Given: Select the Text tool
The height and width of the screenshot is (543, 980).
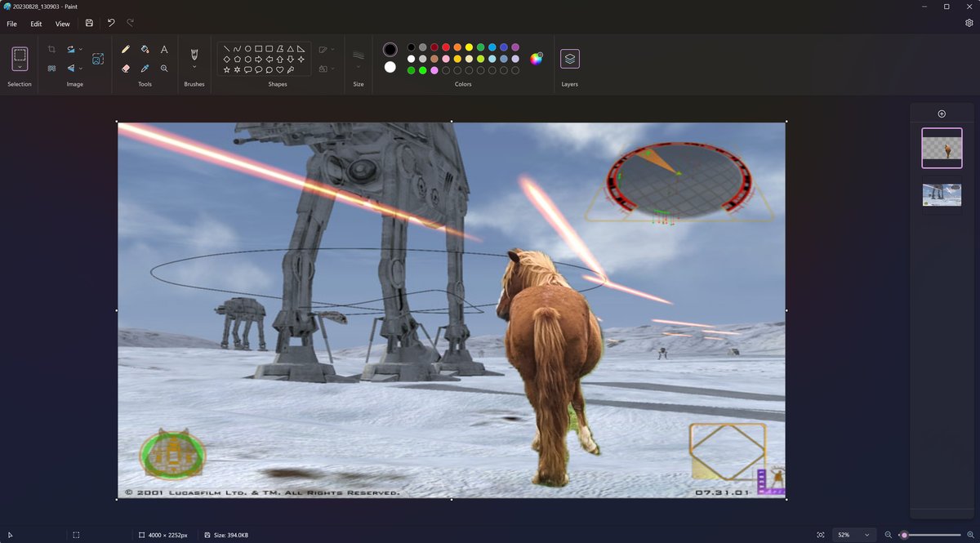Looking at the screenshot, I should click(164, 49).
